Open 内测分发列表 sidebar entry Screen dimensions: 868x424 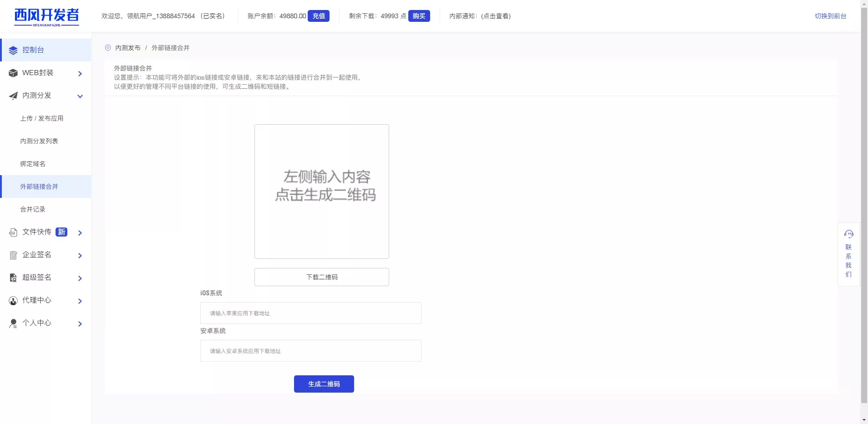[x=39, y=141]
